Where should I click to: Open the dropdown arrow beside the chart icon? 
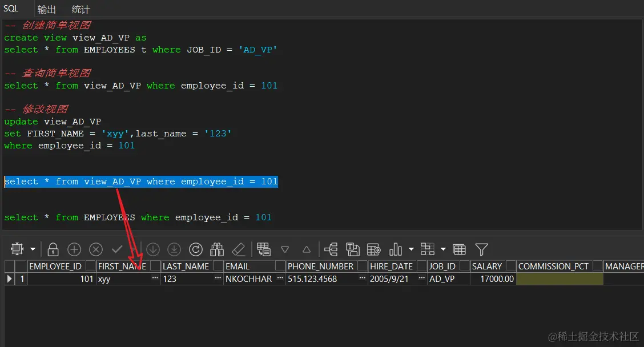[411, 249]
